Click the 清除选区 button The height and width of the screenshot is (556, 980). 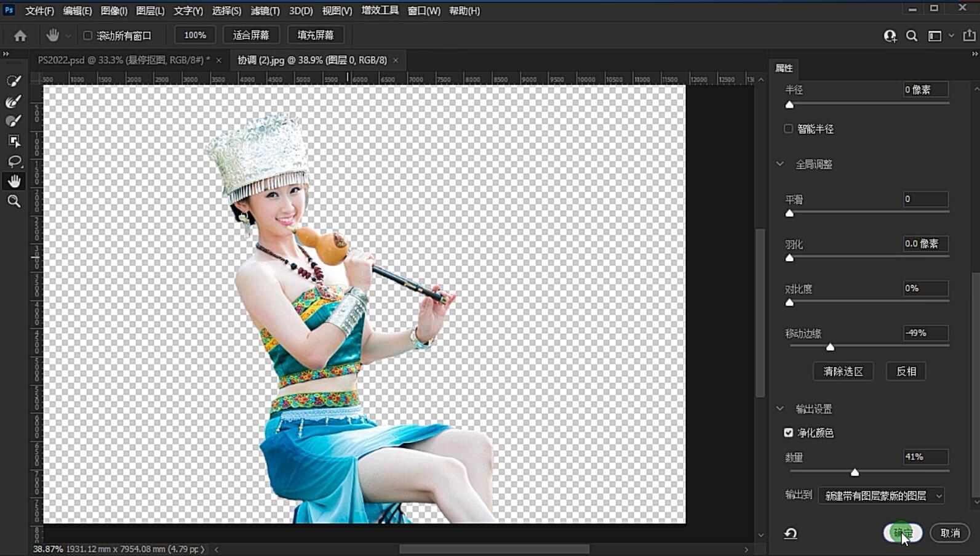point(843,371)
